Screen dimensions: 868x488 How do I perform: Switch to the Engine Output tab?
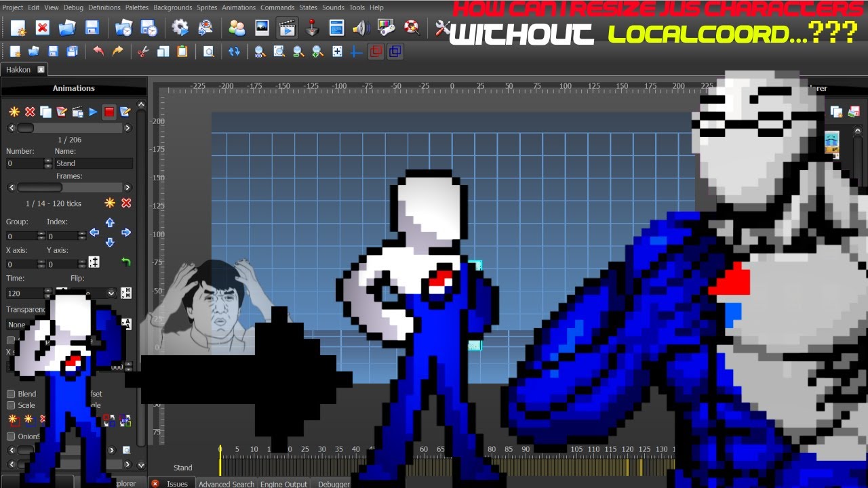click(x=284, y=484)
